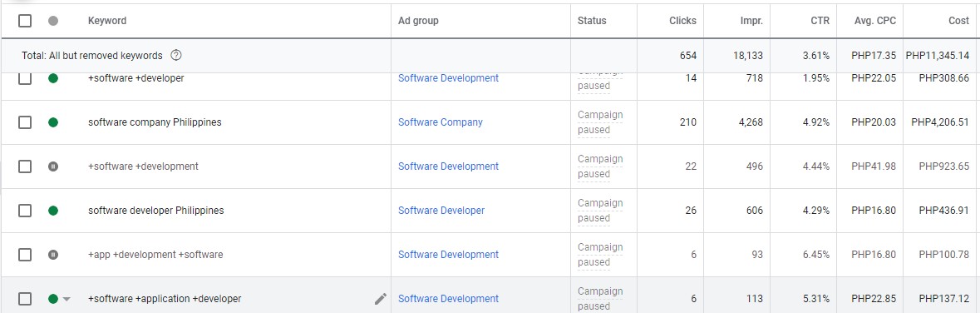This screenshot has height=313, width=980.
Task: Click paused status icon of +software +development
Action: [53, 166]
